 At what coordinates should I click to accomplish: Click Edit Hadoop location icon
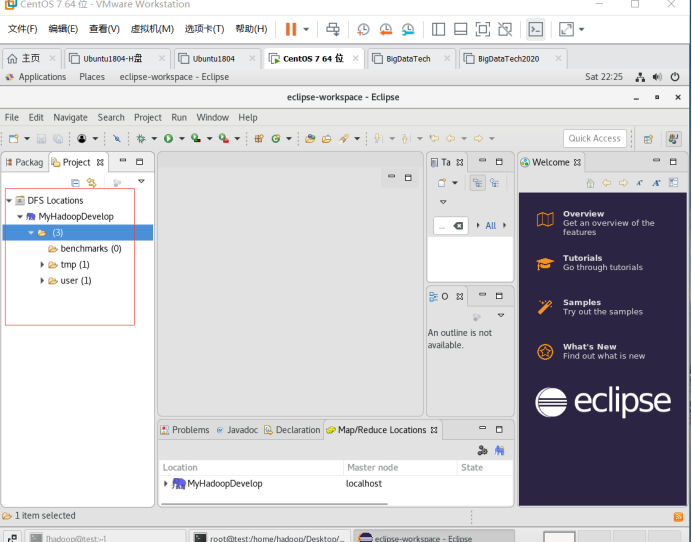coord(482,450)
